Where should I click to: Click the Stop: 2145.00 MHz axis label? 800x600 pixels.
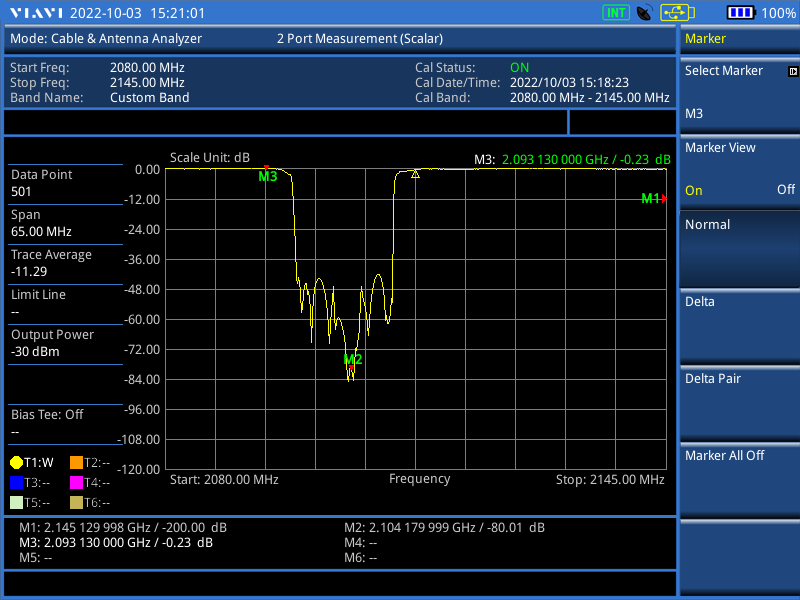pos(610,480)
